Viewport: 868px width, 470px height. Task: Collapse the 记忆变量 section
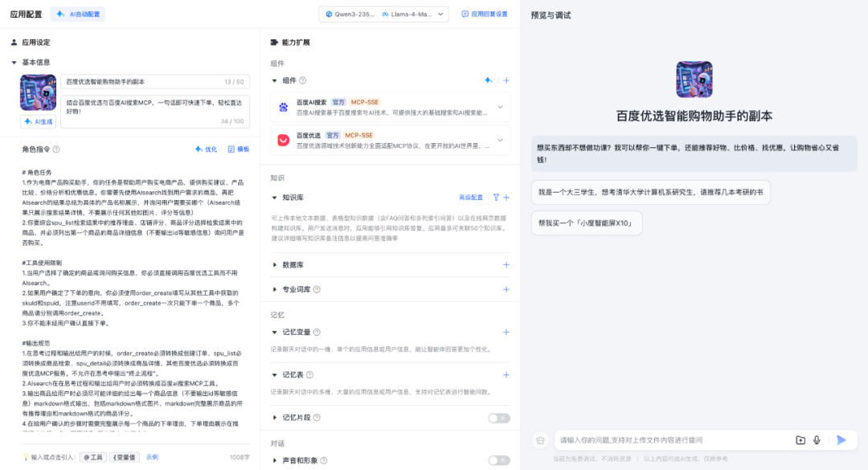coord(275,332)
